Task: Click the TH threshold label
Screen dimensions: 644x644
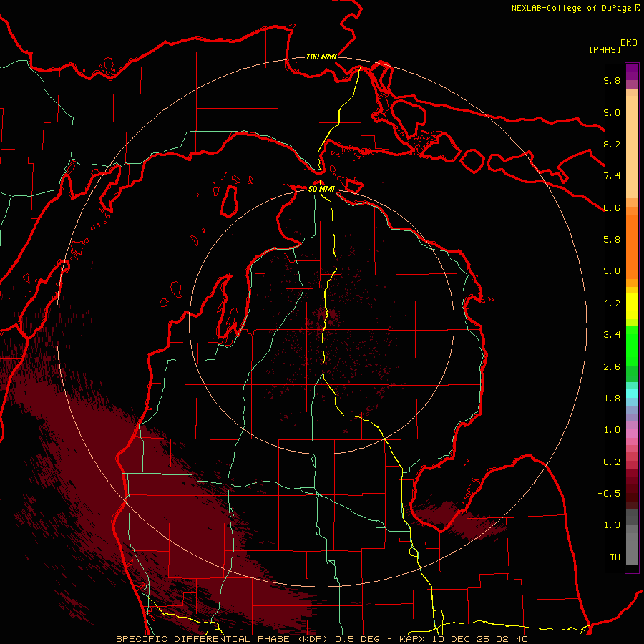Action: (x=615, y=557)
